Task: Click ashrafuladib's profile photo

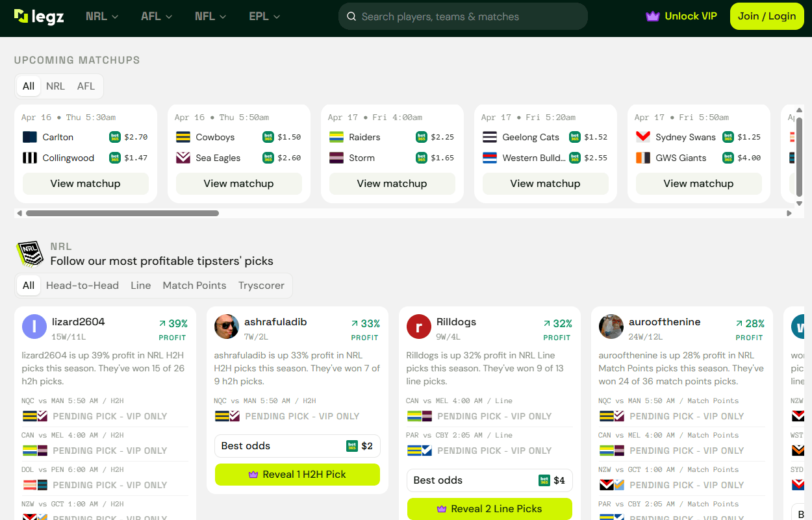Action: click(227, 327)
